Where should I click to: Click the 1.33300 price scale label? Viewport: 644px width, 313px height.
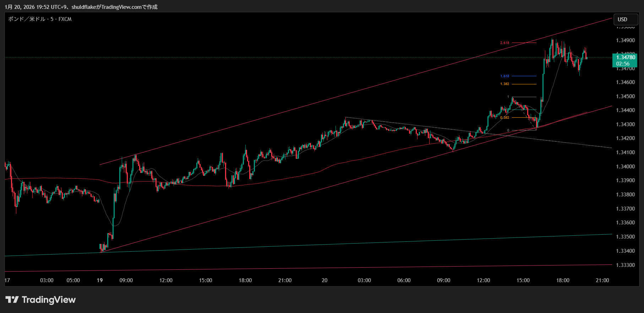[625, 265]
